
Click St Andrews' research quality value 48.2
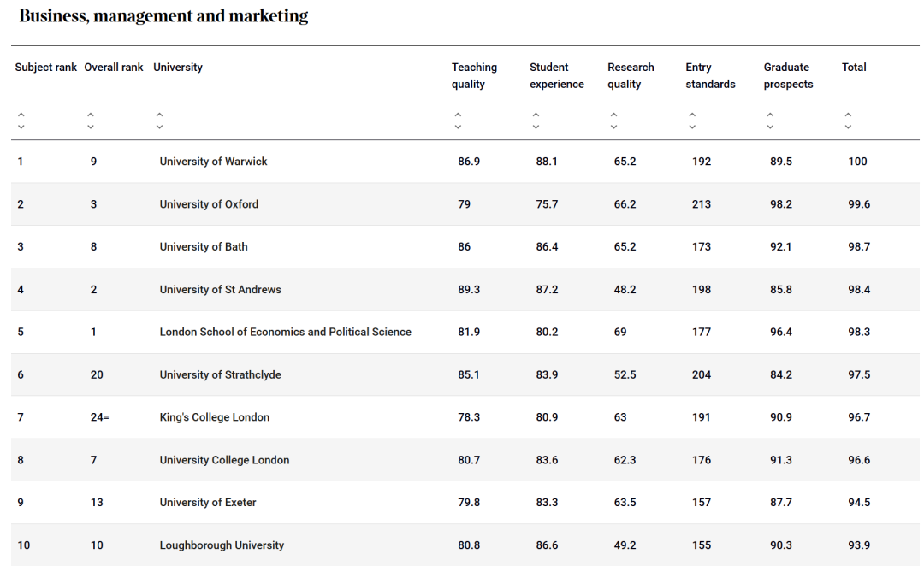[625, 289]
